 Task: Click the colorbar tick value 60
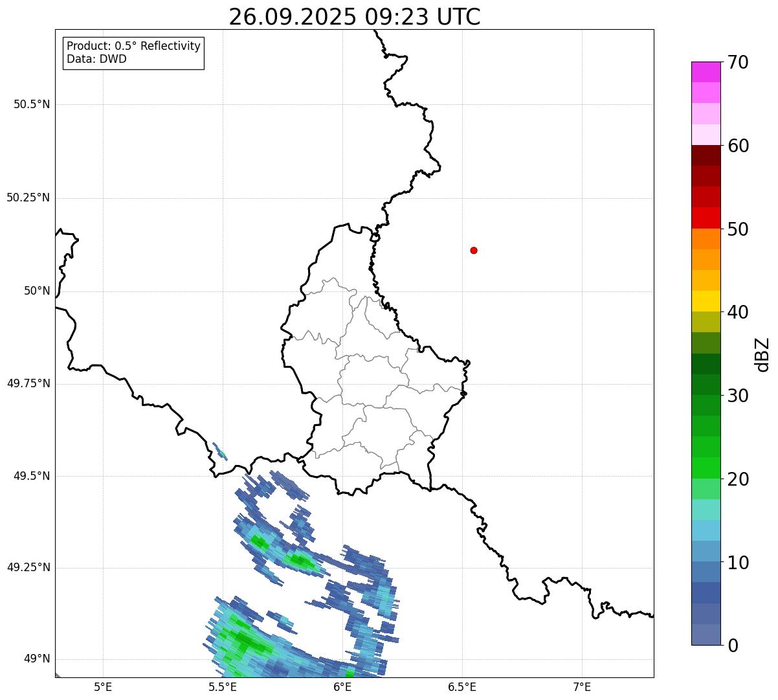pyautogui.click(x=738, y=146)
